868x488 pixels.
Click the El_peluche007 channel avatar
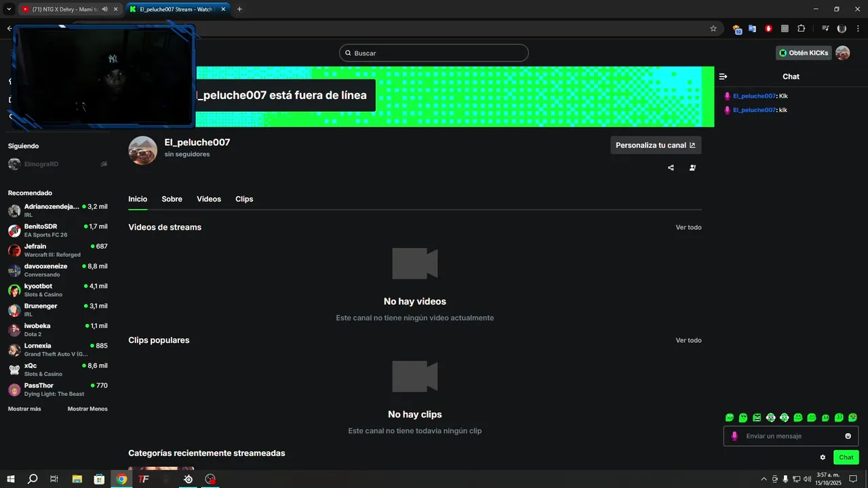[142, 150]
